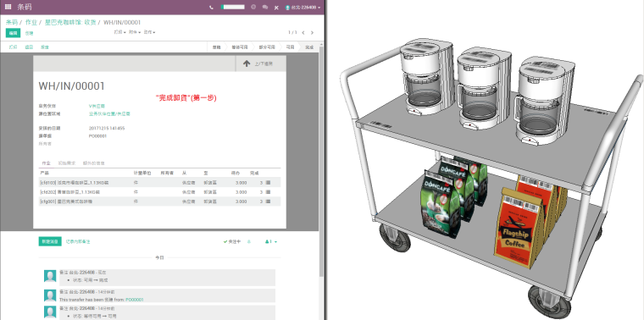Viewport: 644px width, 320px height.
Task: Open list icon on cfg001 row
Action: (x=268, y=201)
